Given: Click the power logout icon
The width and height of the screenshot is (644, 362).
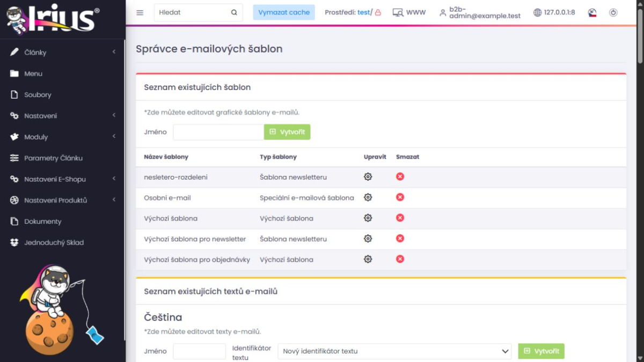Looking at the screenshot, I should pos(613,12).
